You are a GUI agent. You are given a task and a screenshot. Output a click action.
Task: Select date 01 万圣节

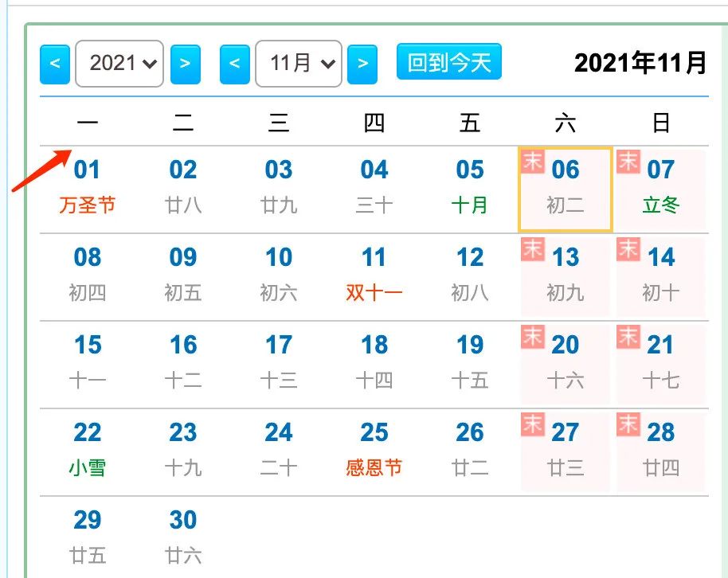pyautogui.click(x=88, y=187)
